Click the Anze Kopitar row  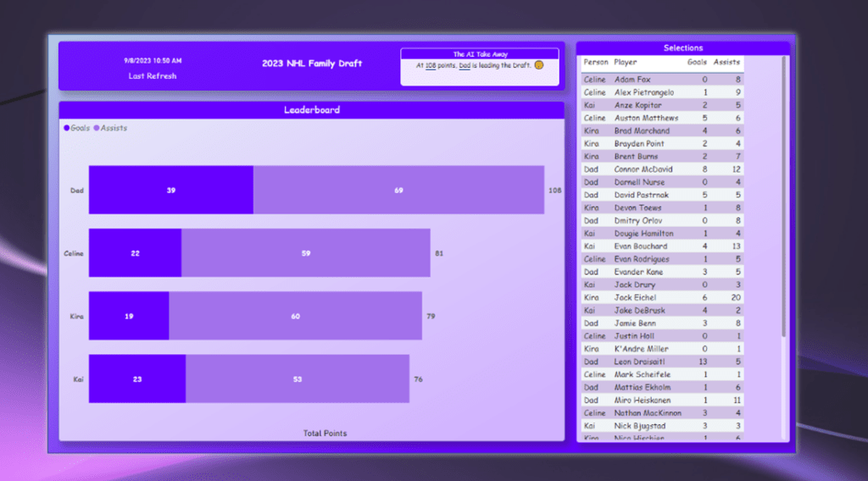pos(663,105)
